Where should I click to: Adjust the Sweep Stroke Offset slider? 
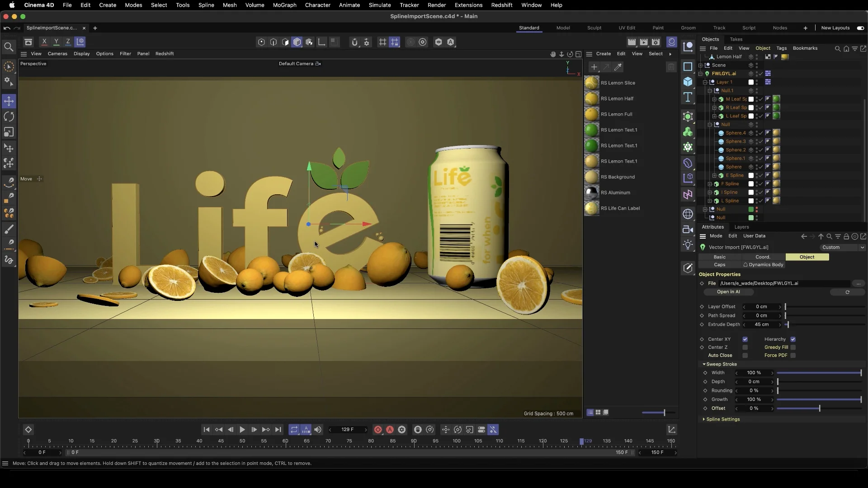point(819,408)
